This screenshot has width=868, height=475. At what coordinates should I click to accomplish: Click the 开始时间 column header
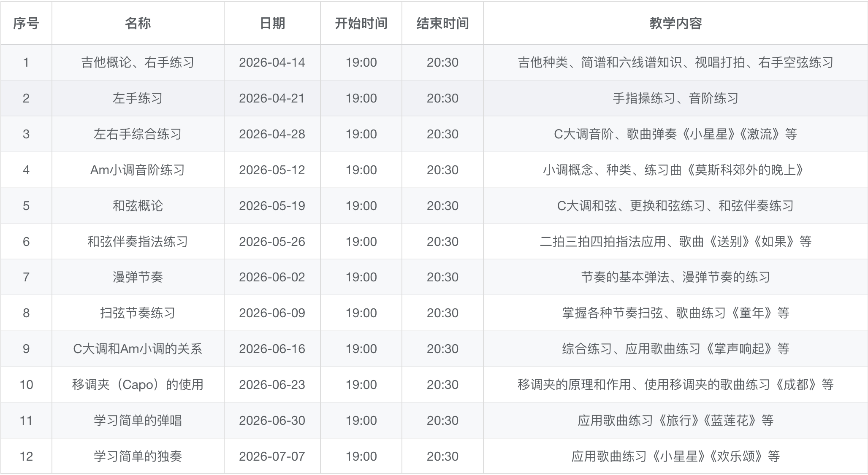pyautogui.click(x=361, y=23)
